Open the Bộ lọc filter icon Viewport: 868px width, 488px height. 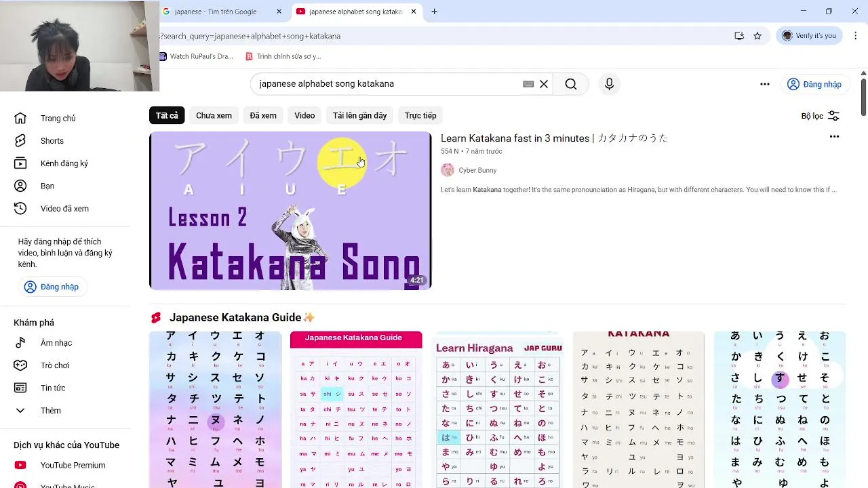[834, 116]
